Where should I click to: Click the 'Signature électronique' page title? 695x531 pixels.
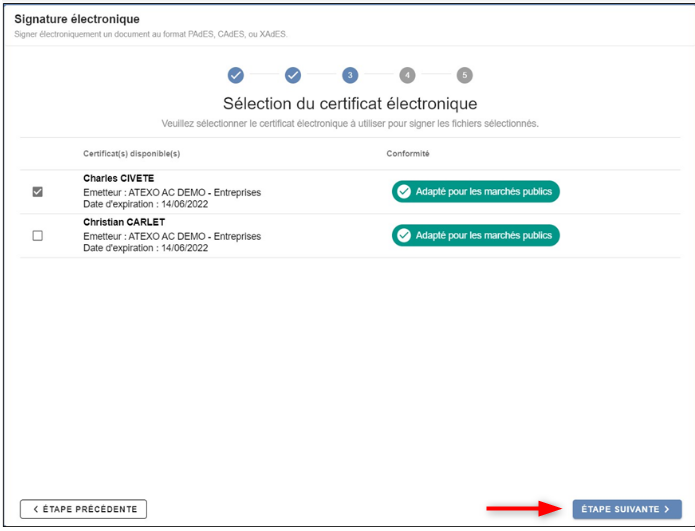77,19
